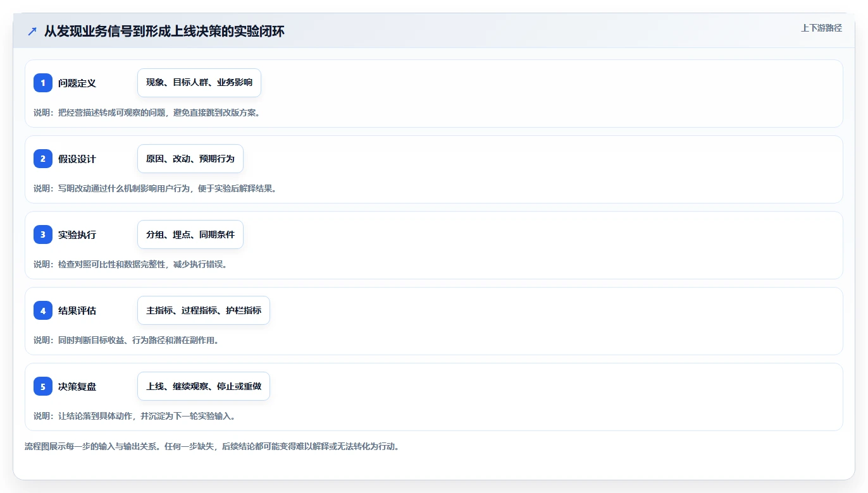Select the 上线、继续观察、停止或重做 chip
The image size is (868, 493).
click(204, 386)
